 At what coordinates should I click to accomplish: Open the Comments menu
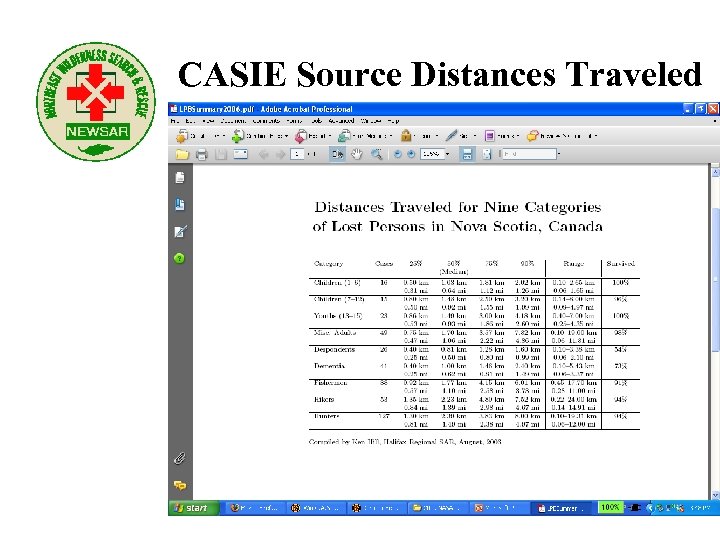[x=266, y=121]
